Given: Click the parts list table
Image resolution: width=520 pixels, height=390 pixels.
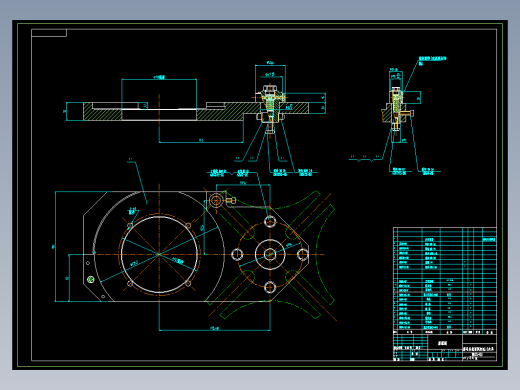Looking at the screenshot, I should [445, 281].
